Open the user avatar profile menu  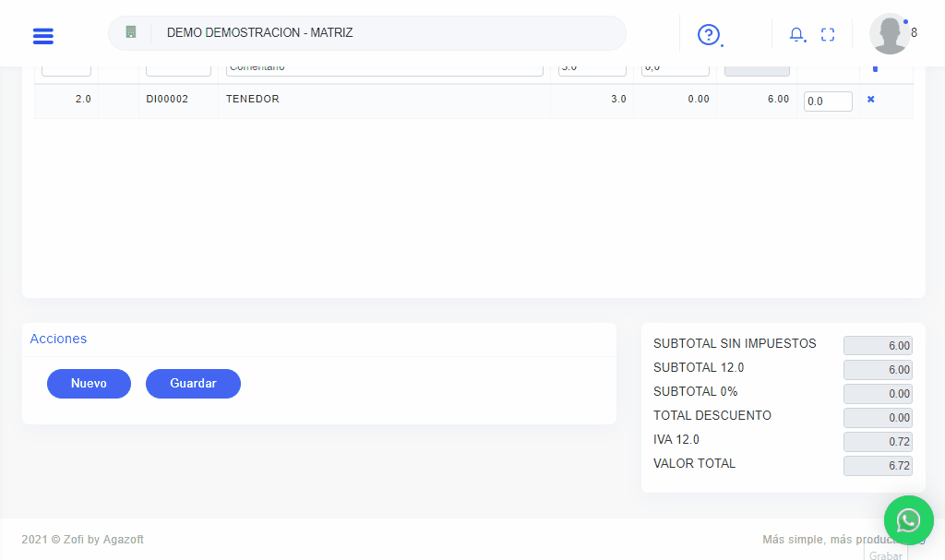[890, 34]
